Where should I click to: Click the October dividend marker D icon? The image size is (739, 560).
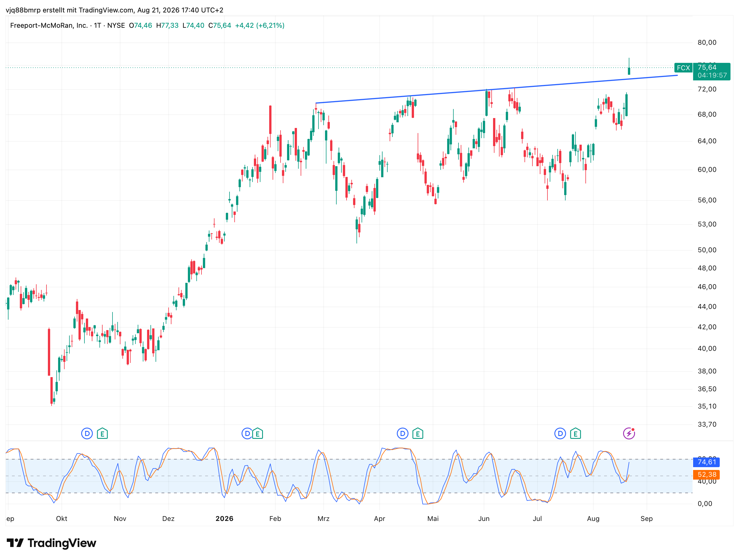pos(87,433)
